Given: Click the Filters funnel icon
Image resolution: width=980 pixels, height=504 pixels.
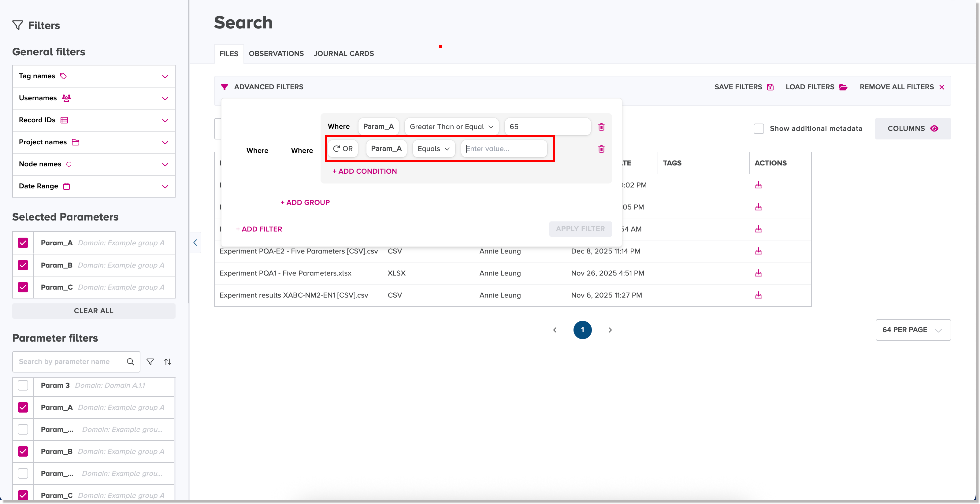Looking at the screenshot, I should pos(17,25).
